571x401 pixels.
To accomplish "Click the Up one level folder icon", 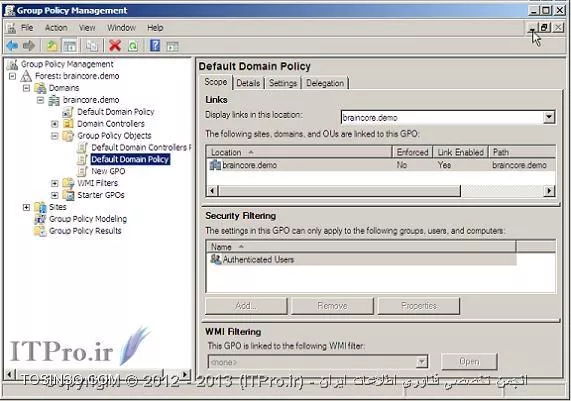I will (52, 46).
